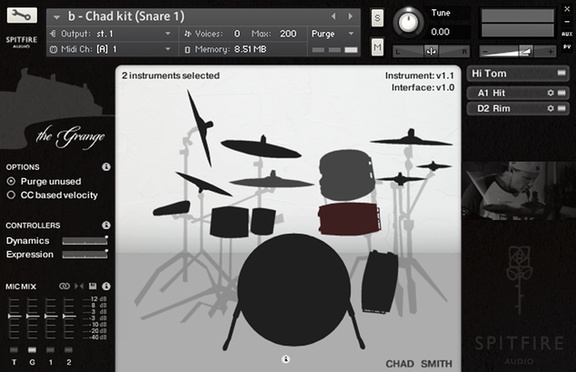Viewport: 576px width, 372px height.
Task: Select the grey cymbal below left crash
Action: (272, 181)
